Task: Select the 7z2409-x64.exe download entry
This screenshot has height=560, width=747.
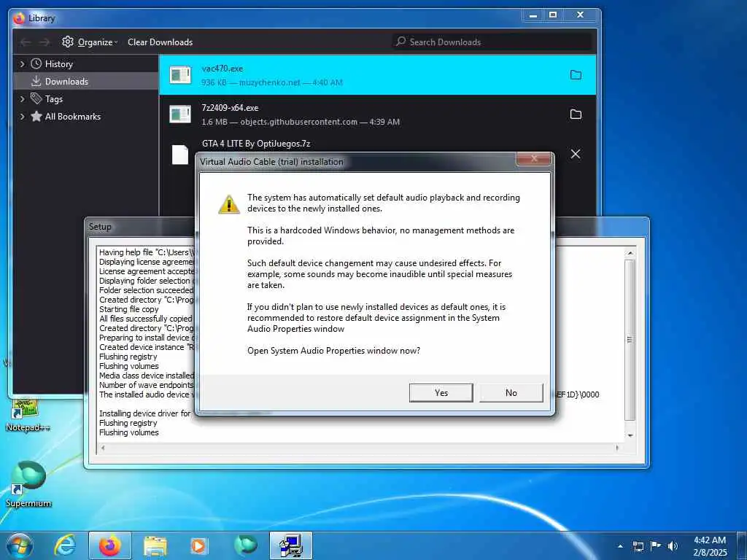Action: pyautogui.click(x=377, y=114)
